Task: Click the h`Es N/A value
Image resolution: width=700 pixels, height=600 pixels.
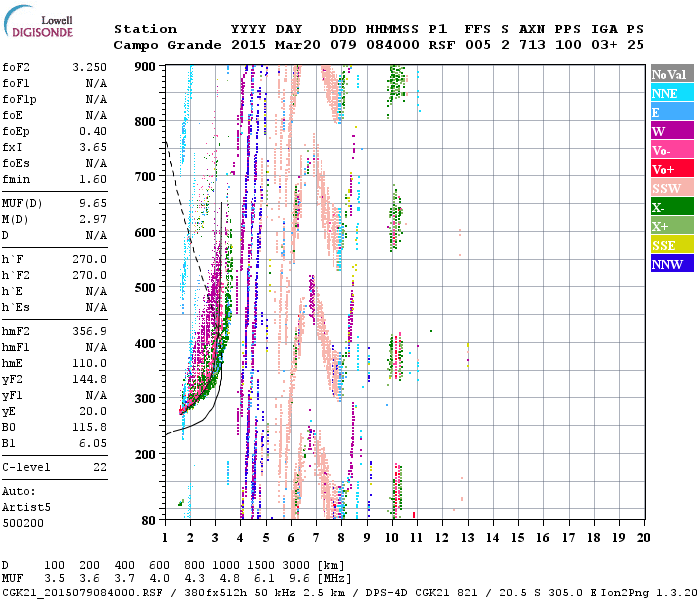Action: click(x=96, y=308)
